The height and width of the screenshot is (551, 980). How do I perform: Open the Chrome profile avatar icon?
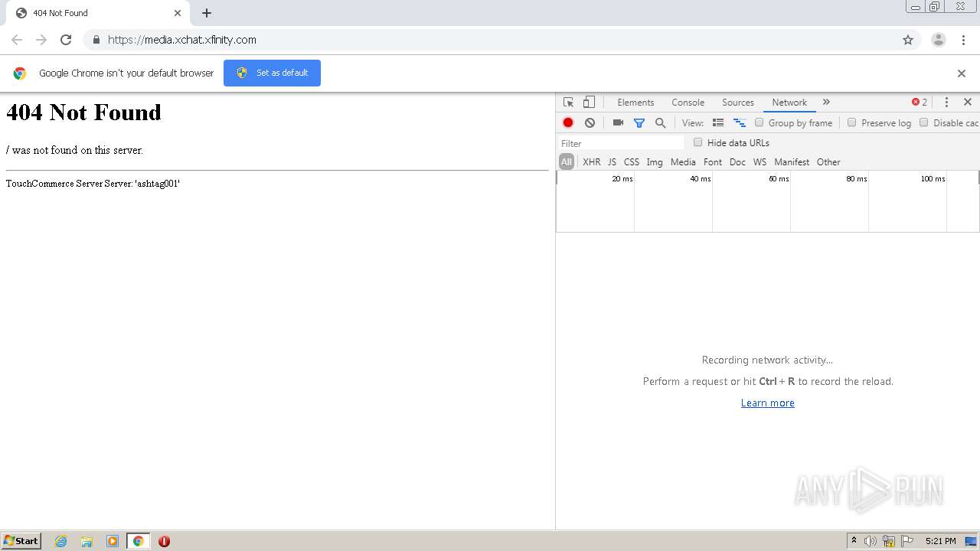click(938, 40)
